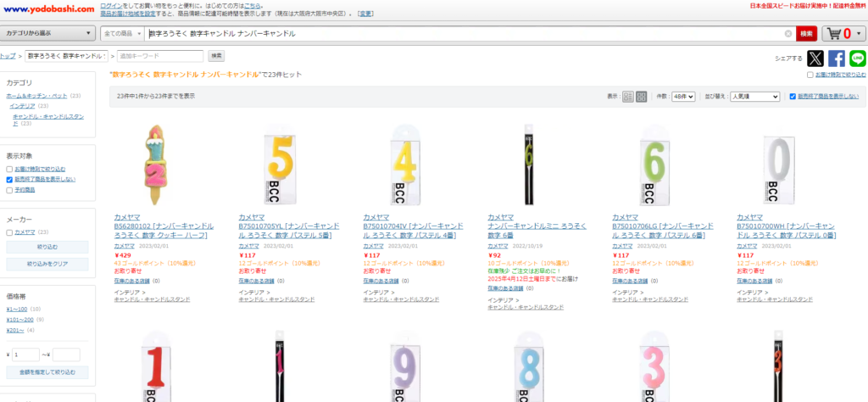
Task: Focus the minimum price input field
Action: 25,355
